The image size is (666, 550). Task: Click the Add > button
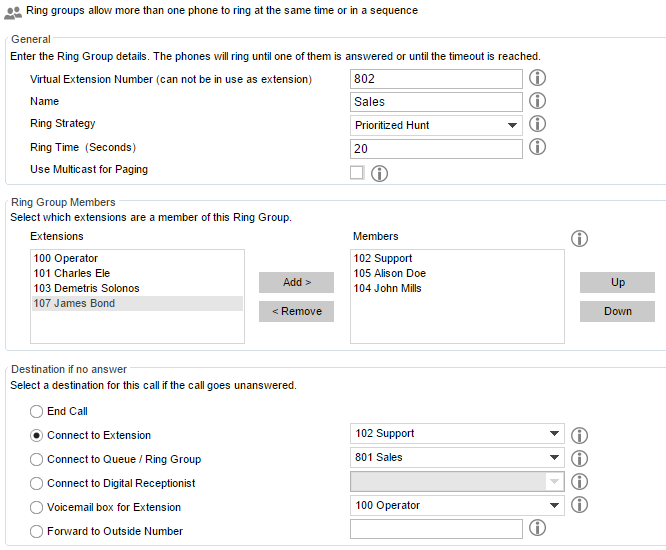[x=296, y=282]
